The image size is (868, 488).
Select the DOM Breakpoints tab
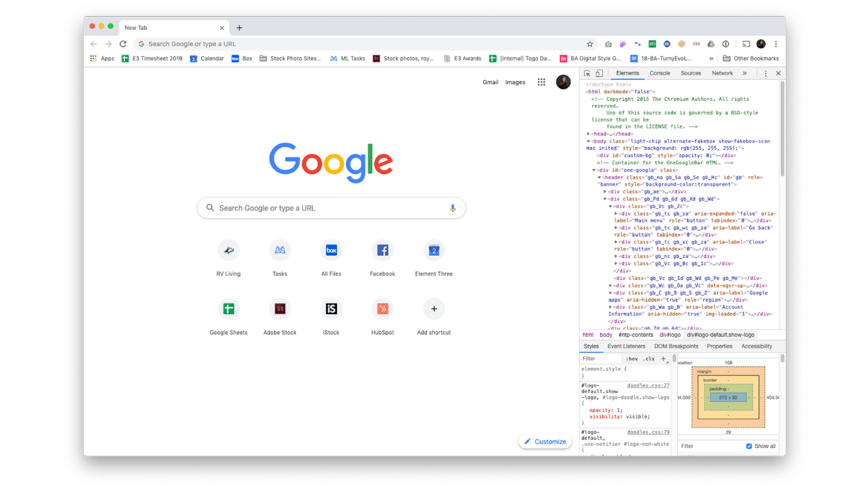coord(676,346)
